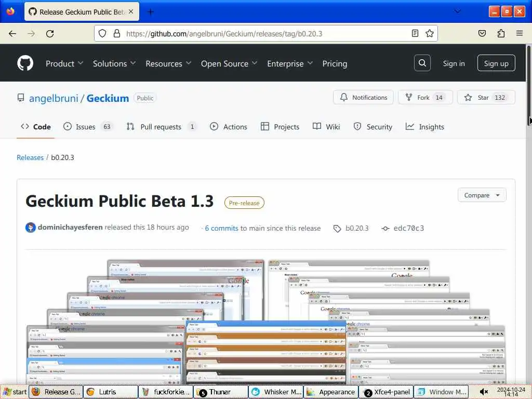532x399 pixels.
Task: Switch to Xfce4-panel taskbar window
Action: coord(386,392)
